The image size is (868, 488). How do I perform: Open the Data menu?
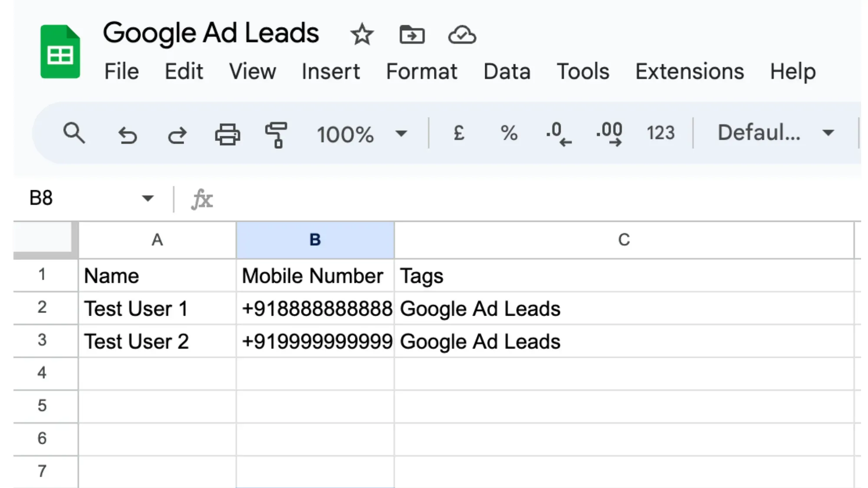click(506, 71)
